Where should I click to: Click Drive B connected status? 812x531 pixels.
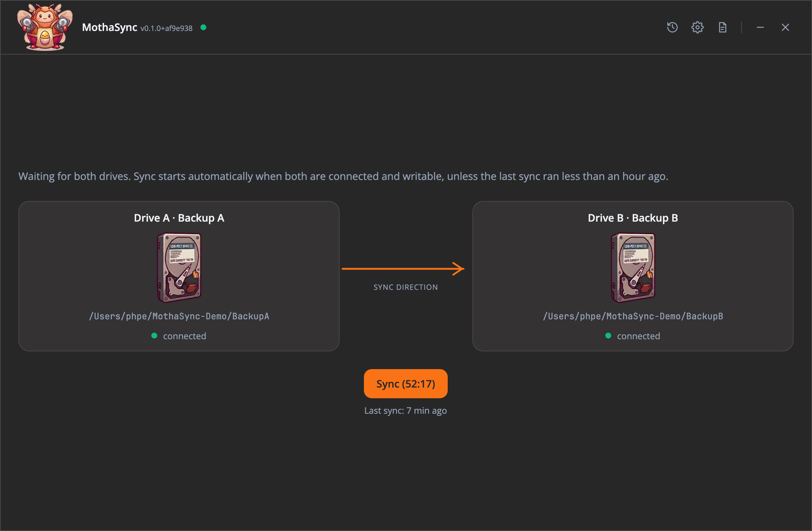point(633,336)
